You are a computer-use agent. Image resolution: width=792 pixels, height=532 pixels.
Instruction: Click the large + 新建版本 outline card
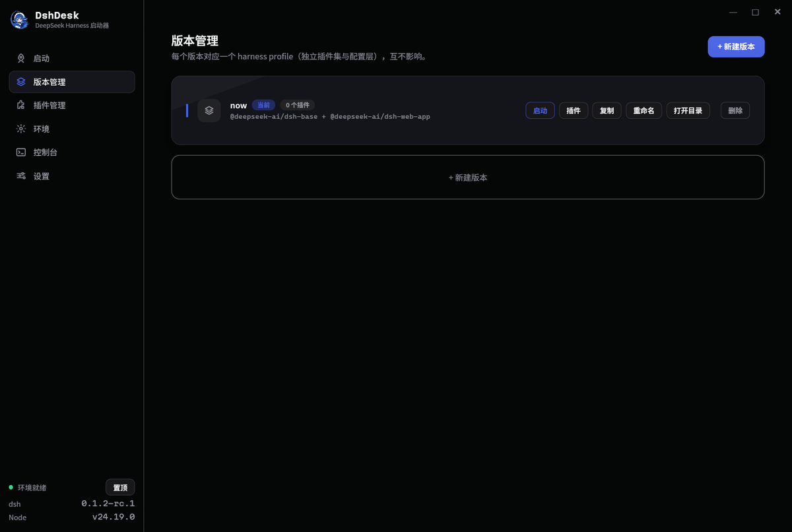(468, 177)
